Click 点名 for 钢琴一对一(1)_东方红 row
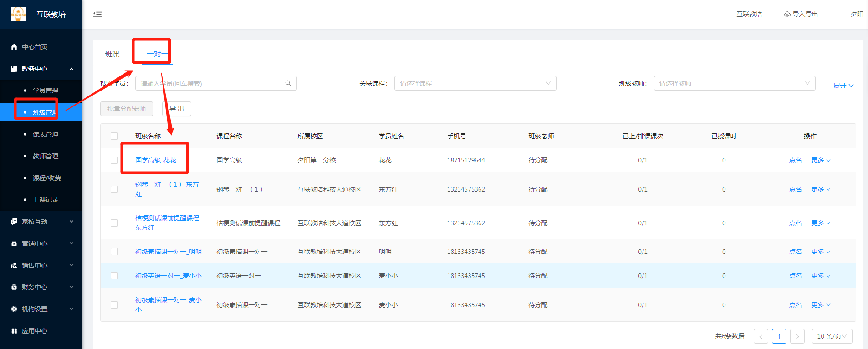This screenshot has height=349, width=868. point(795,189)
